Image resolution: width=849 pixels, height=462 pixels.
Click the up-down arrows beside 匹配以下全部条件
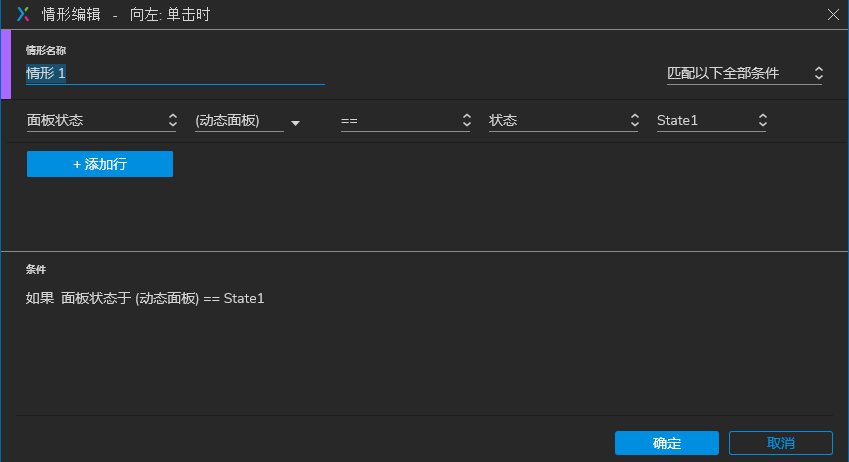tap(819, 74)
